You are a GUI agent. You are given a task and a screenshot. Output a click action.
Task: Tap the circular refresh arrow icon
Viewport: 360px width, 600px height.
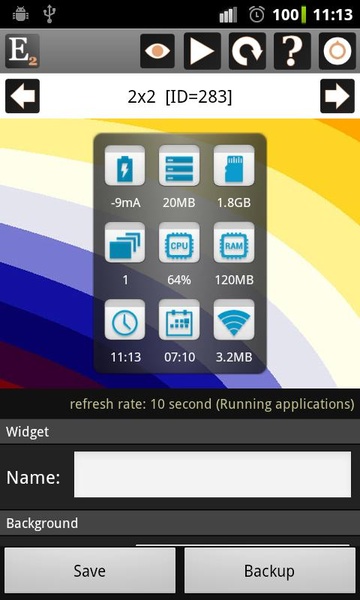247,51
